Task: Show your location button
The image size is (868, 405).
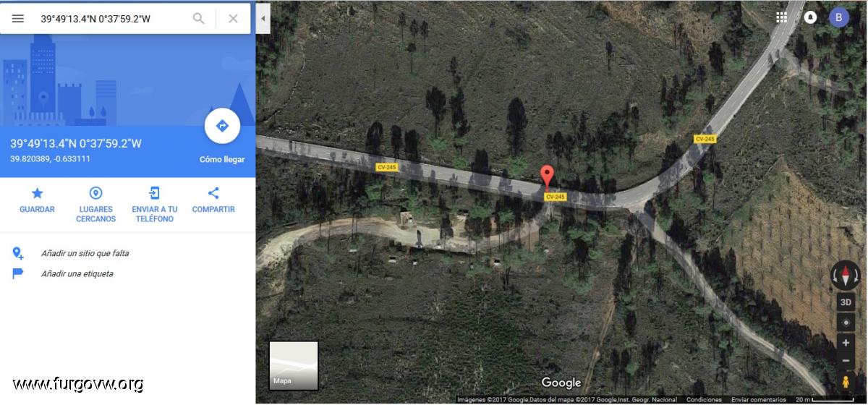Action: [x=846, y=323]
